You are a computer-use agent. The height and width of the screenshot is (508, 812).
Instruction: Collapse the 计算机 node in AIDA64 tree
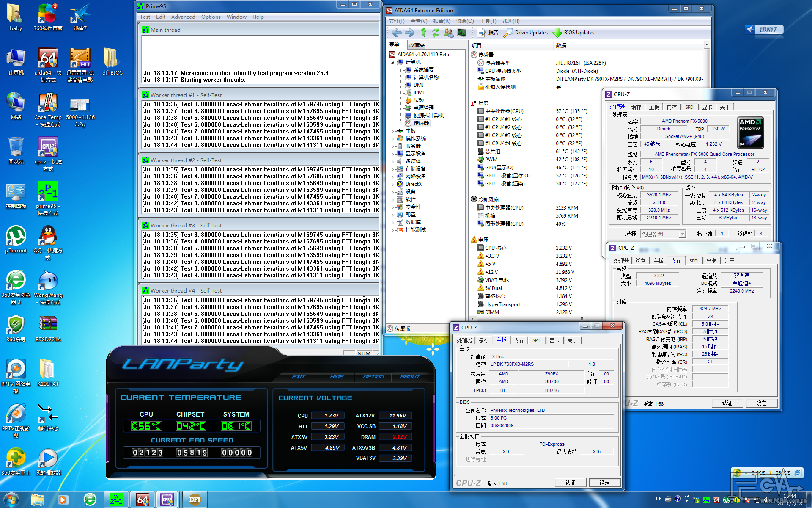tap(393, 63)
